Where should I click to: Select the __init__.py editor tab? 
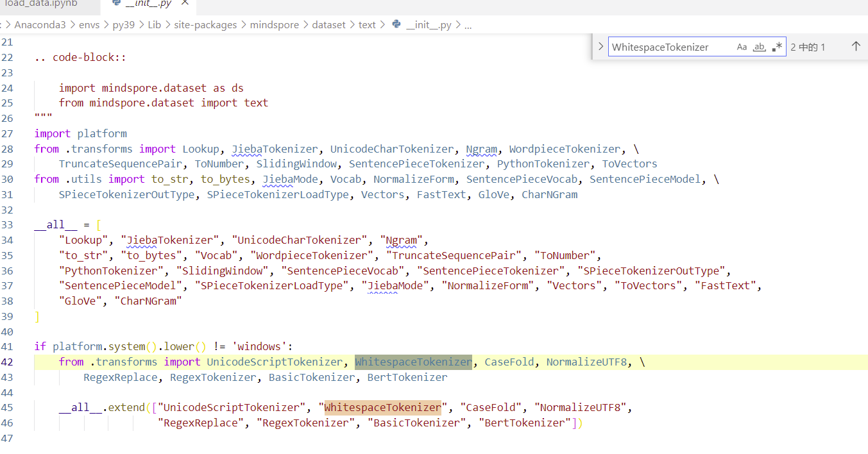point(149,3)
